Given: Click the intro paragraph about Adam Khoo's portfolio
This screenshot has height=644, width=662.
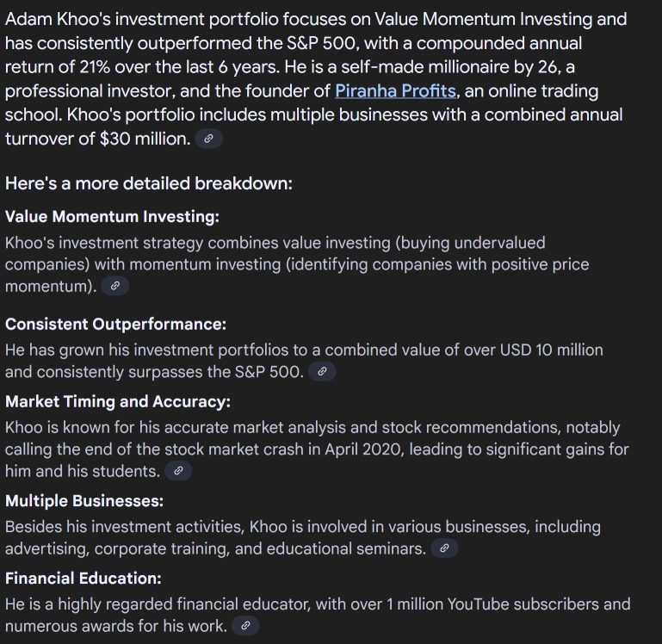Looking at the screenshot, I should (316, 79).
